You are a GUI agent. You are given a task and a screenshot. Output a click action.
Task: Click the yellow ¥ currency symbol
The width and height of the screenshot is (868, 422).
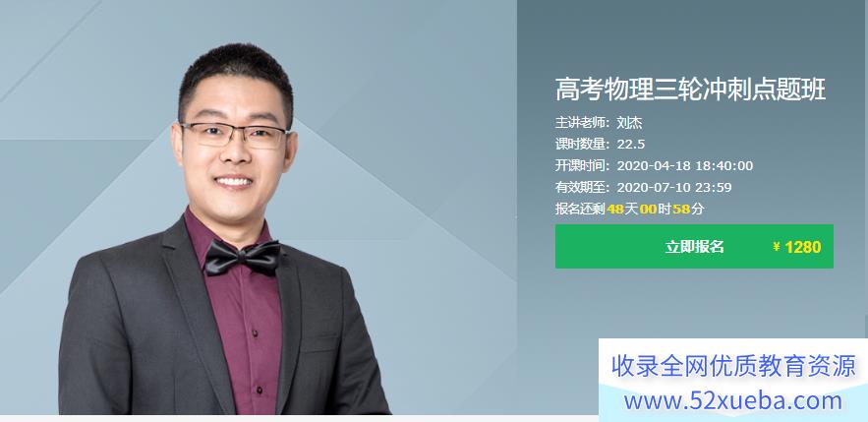(x=777, y=247)
